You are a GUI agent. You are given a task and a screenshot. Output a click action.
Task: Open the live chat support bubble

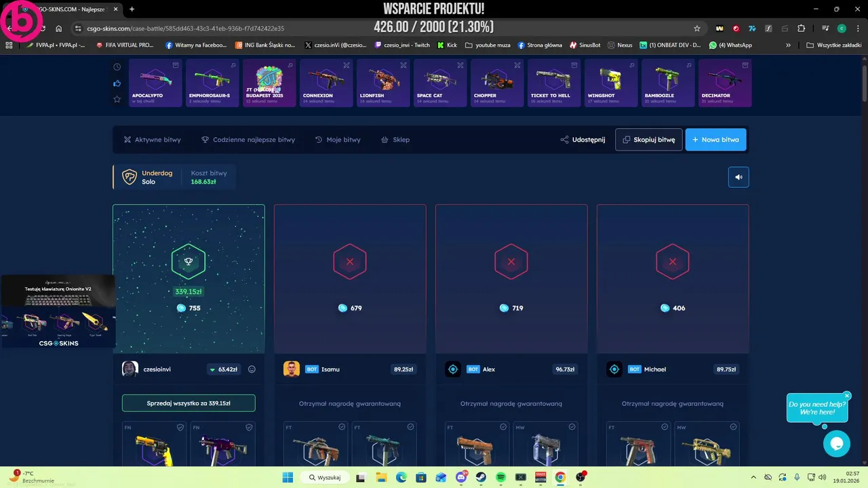coord(836,443)
